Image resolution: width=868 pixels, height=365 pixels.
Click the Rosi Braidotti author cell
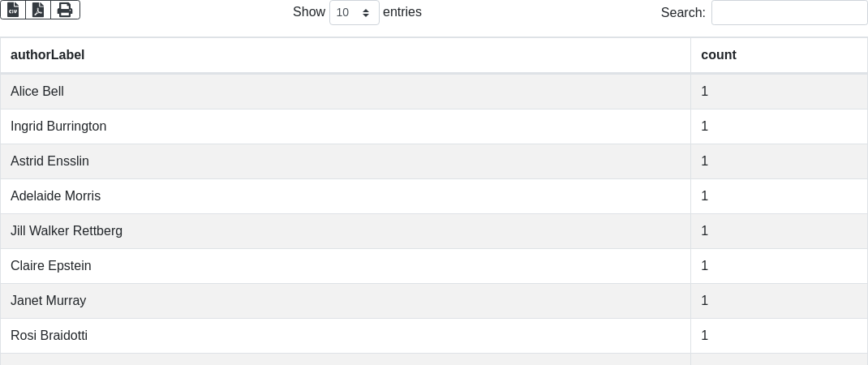(x=49, y=336)
